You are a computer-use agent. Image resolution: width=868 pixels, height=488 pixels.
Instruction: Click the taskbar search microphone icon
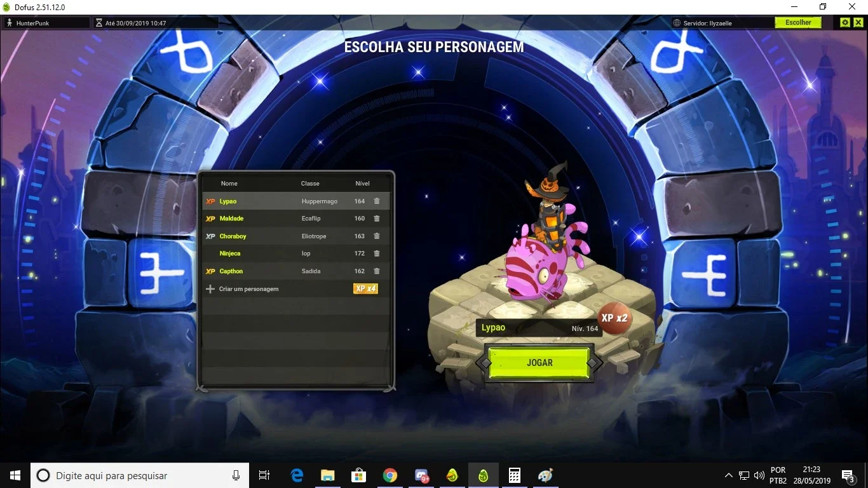click(236, 475)
